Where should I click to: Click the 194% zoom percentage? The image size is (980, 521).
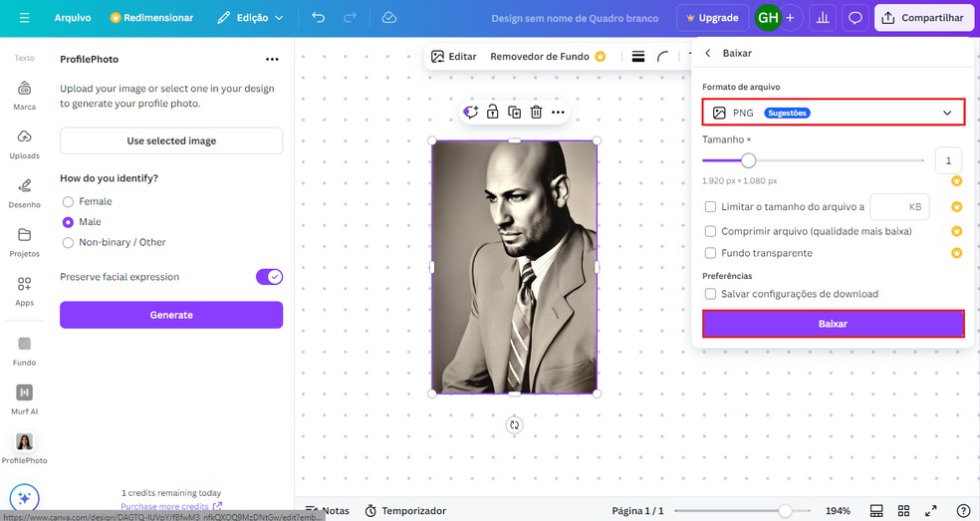pyautogui.click(x=838, y=511)
